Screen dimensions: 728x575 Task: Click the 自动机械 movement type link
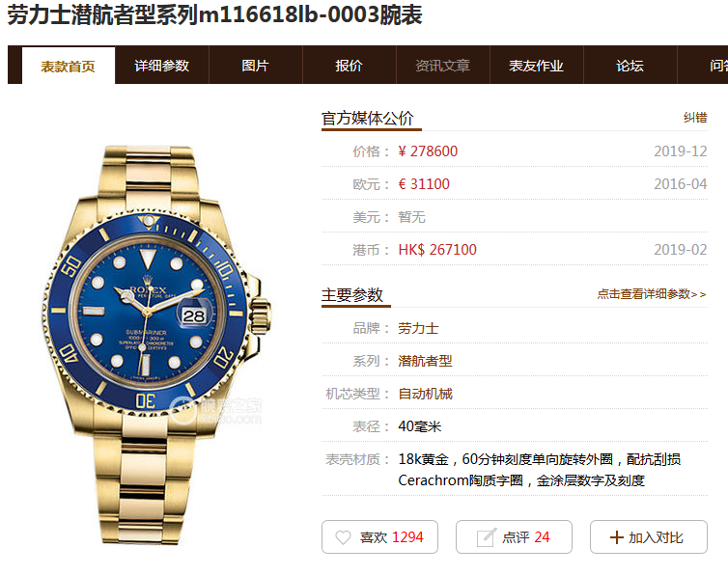click(425, 394)
